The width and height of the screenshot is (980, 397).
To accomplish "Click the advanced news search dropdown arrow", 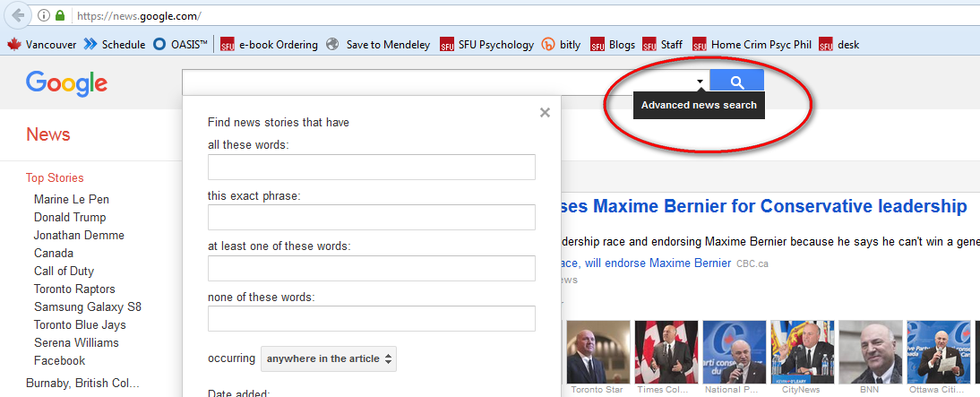I will click(x=700, y=82).
